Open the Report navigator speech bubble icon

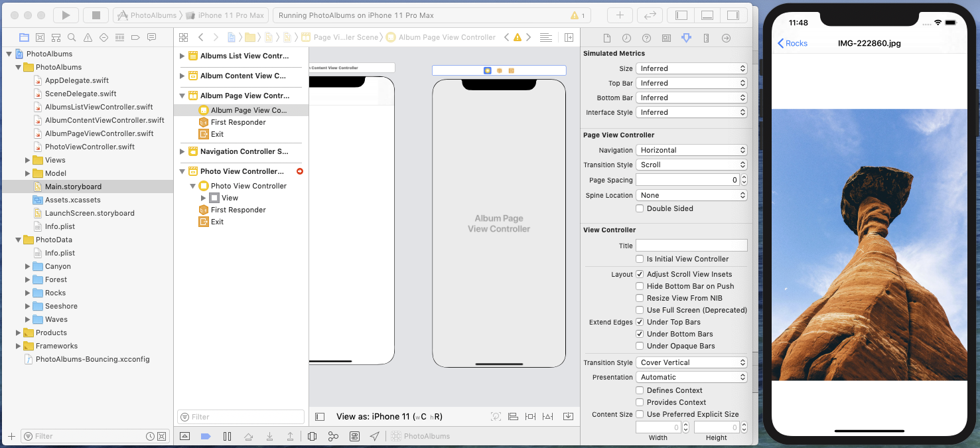tap(151, 37)
